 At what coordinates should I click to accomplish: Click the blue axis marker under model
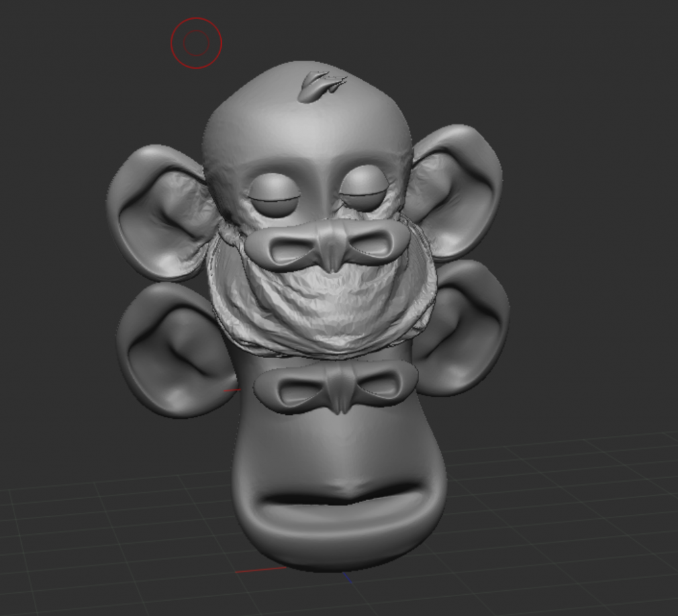tap(347, 577)
